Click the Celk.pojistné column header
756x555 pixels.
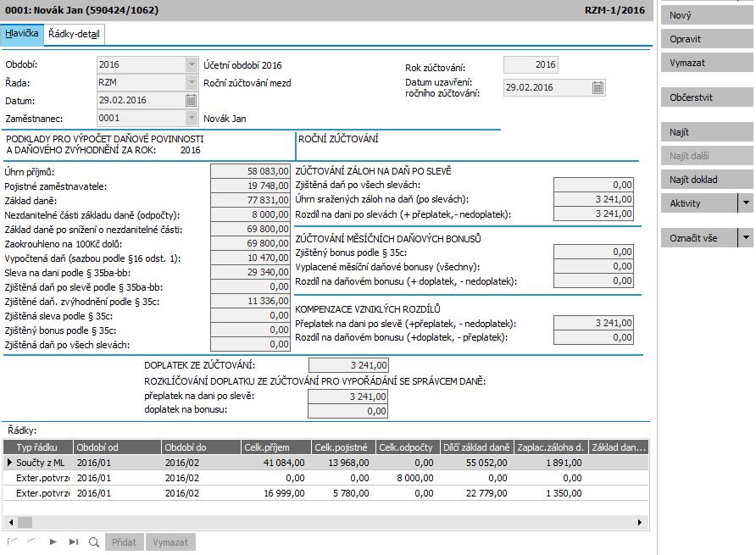pyautogui.click(x=344, y=447)
